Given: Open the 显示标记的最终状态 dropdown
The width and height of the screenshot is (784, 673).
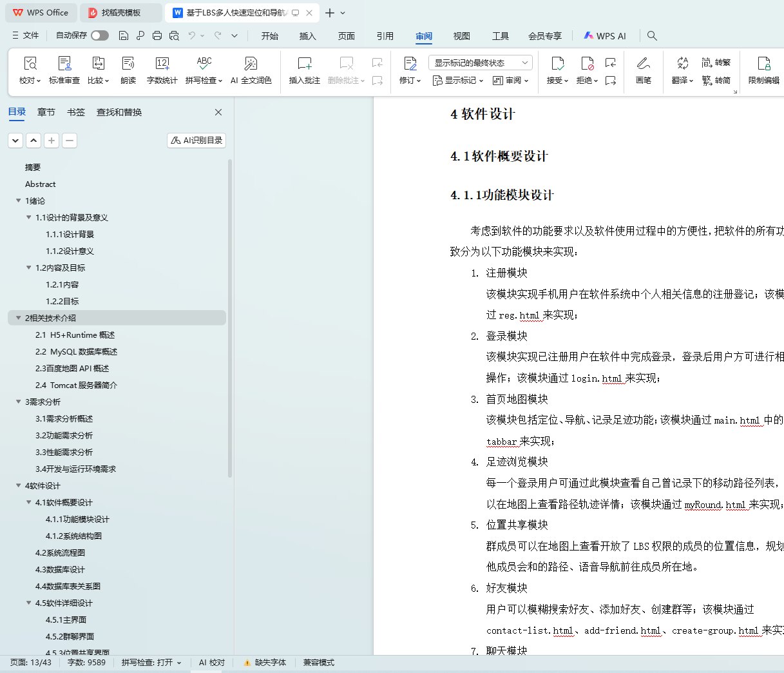Looking at the screenshot, I should click(x=480, y=63).
